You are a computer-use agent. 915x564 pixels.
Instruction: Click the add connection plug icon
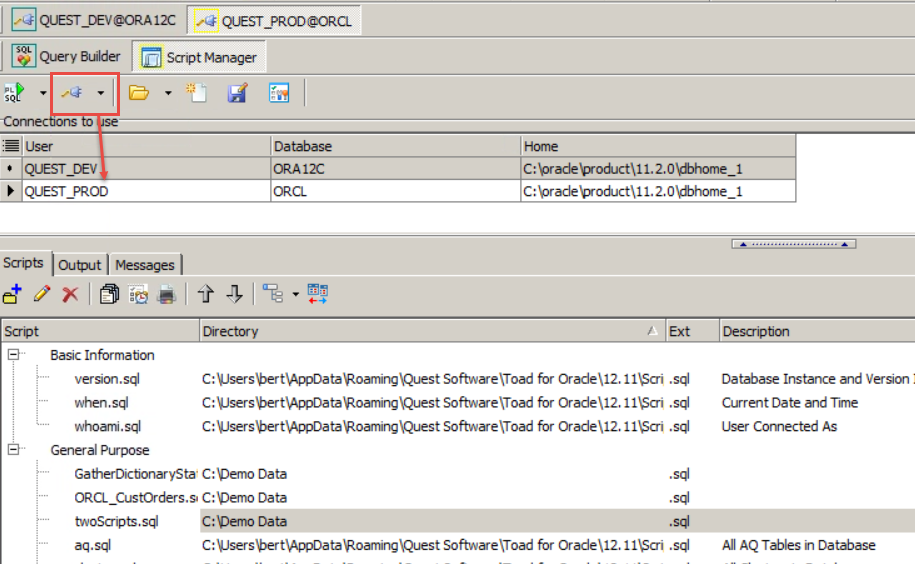click(x=72, y=93)
